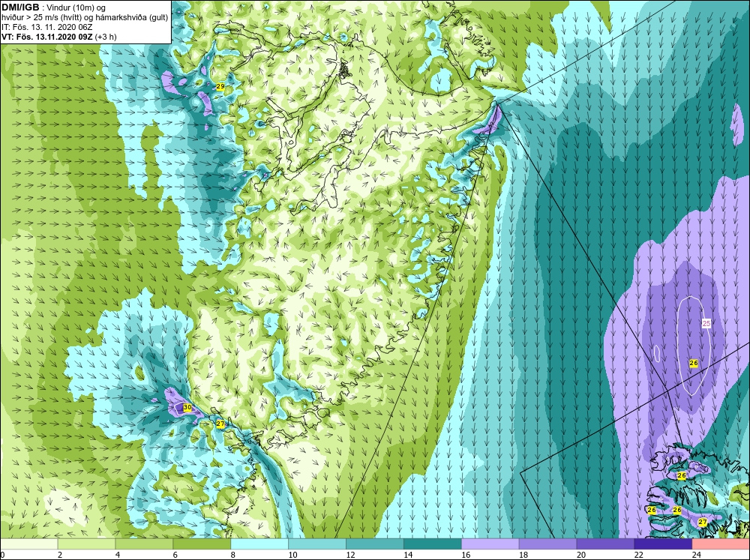Click the small white oval gust contour
The height and width of the screenshot is (560, 750).
coord(657,353)
